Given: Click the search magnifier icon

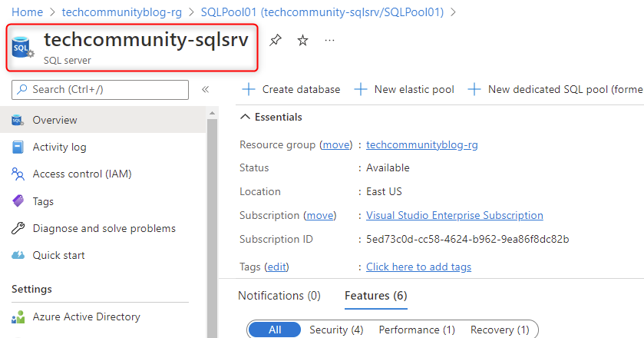Looking at the screenshot, I should [x=22, y=89].
